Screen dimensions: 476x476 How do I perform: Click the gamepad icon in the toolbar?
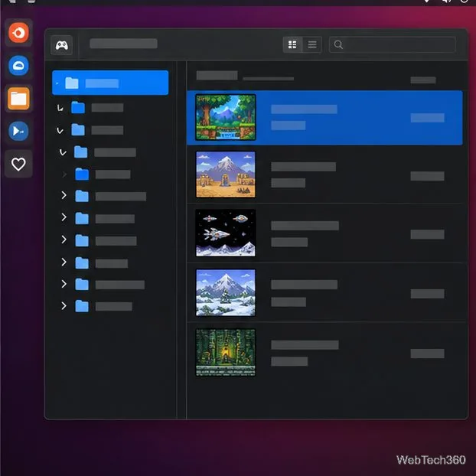(x=62, y=45)
